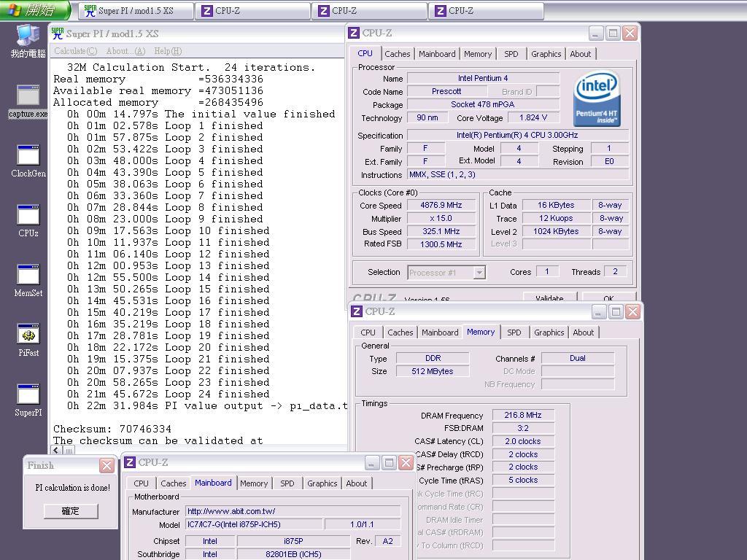Viewport: 747px width, 560px height.
Task: Launch ClockGen from the desktop
Action: (x=28, y=160)
